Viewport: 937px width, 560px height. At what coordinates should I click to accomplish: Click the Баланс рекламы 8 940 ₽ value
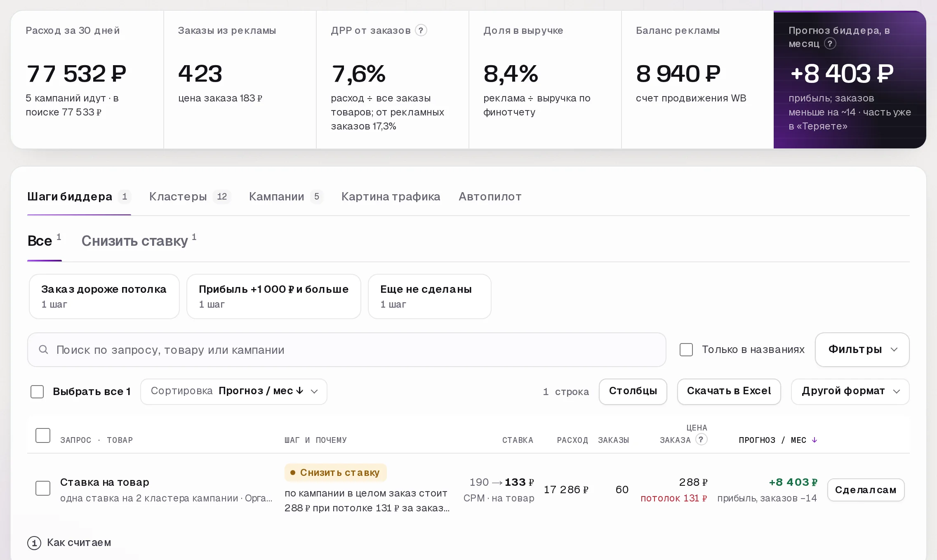click(x=678, y=74)
